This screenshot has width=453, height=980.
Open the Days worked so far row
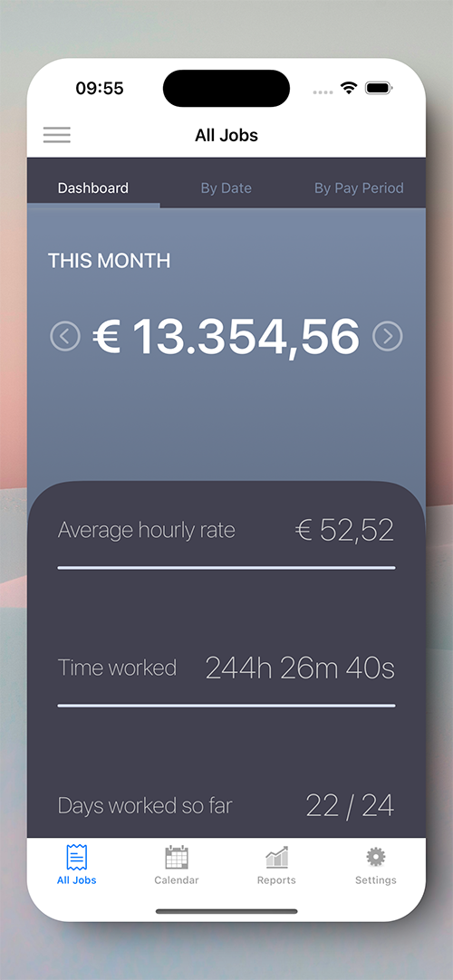pyautogui.click(x=226, y=805)
